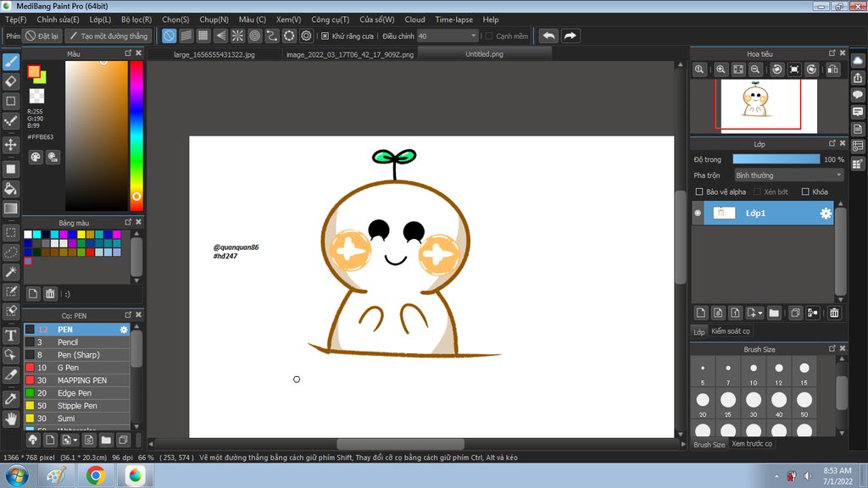Click the share/upload icon on right sidebar
Screen dimensions: 868x488
[x=858, y=78]
